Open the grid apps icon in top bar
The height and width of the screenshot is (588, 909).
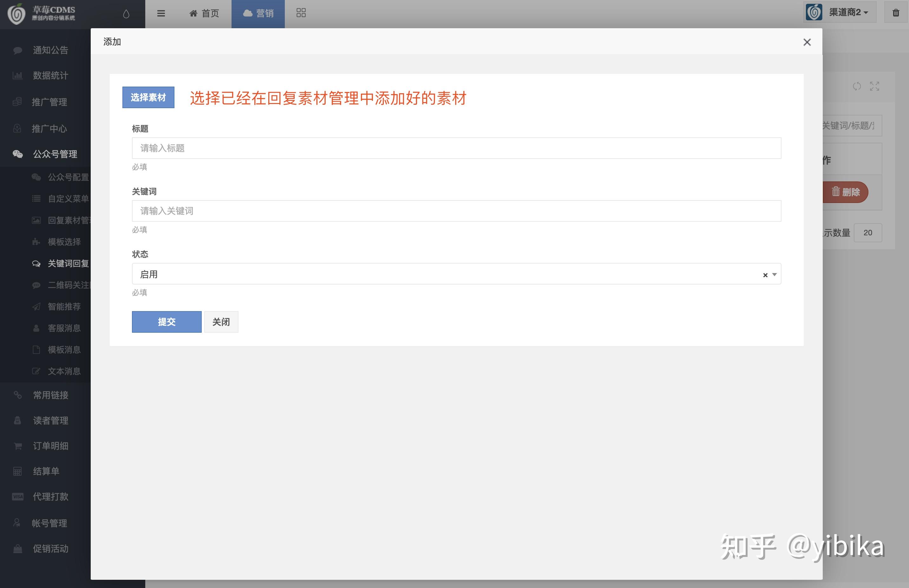[x=301, y=13]
